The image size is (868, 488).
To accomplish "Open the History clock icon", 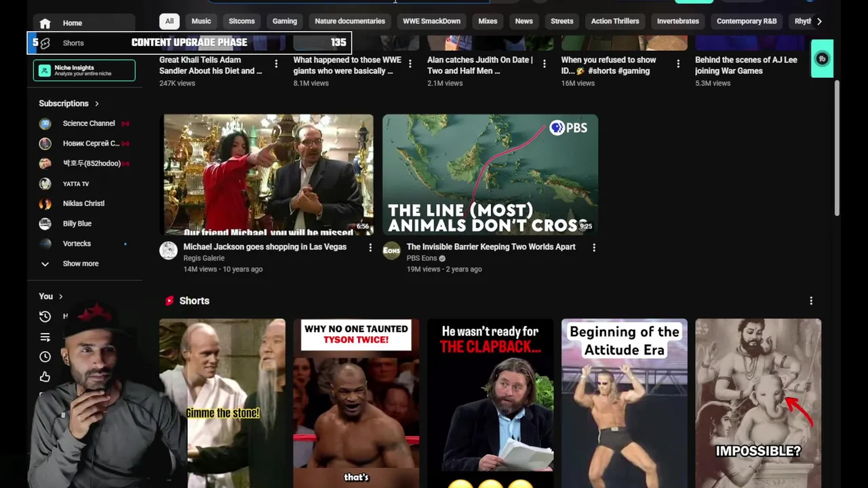I will pyautogui.click(x=45, y=317).
